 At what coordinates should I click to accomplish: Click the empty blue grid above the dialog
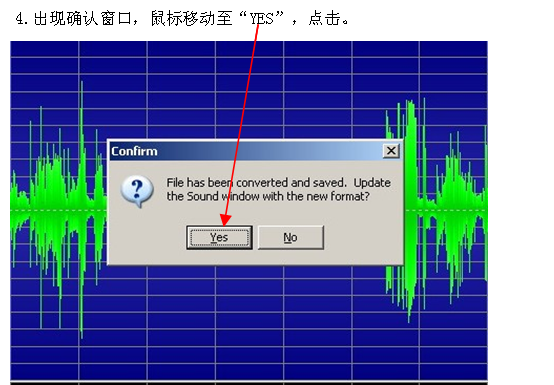click(x=247, y=88)
